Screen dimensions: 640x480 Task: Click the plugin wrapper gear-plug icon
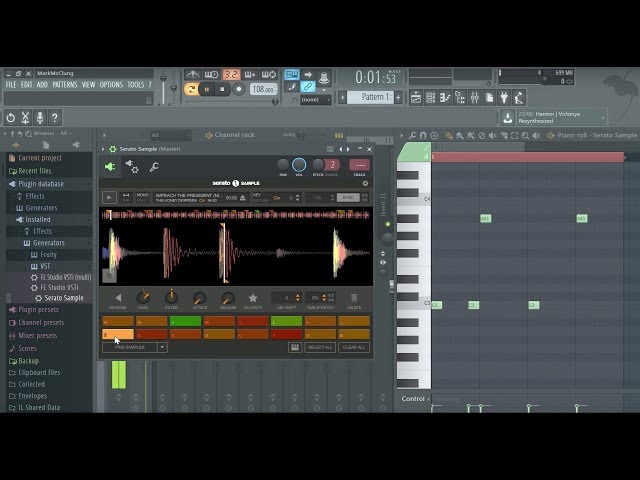click(131, 167)
